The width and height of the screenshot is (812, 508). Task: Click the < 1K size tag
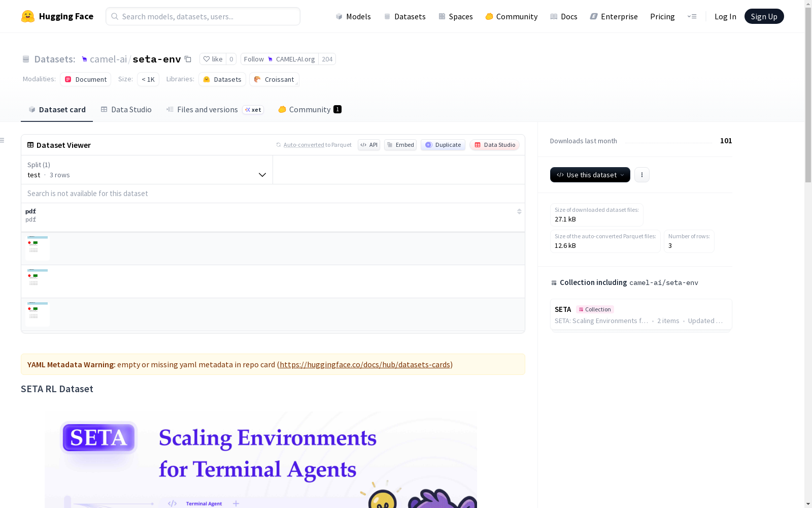pyautogui.click(x=148, y=79)
